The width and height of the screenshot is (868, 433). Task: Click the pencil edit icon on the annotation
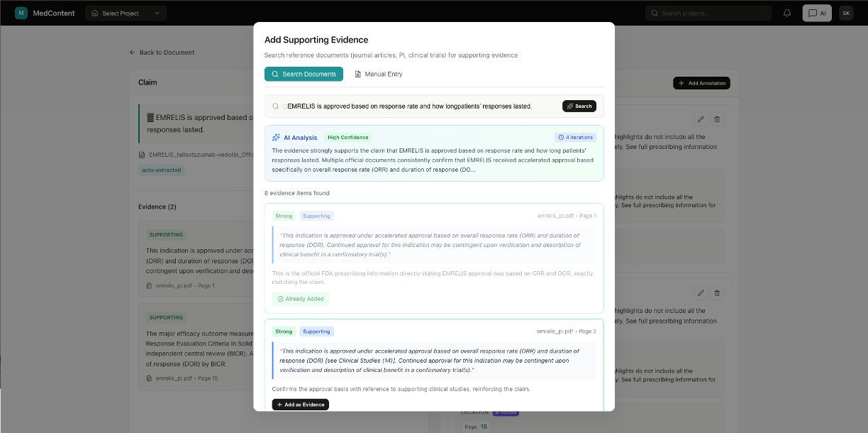701,119
